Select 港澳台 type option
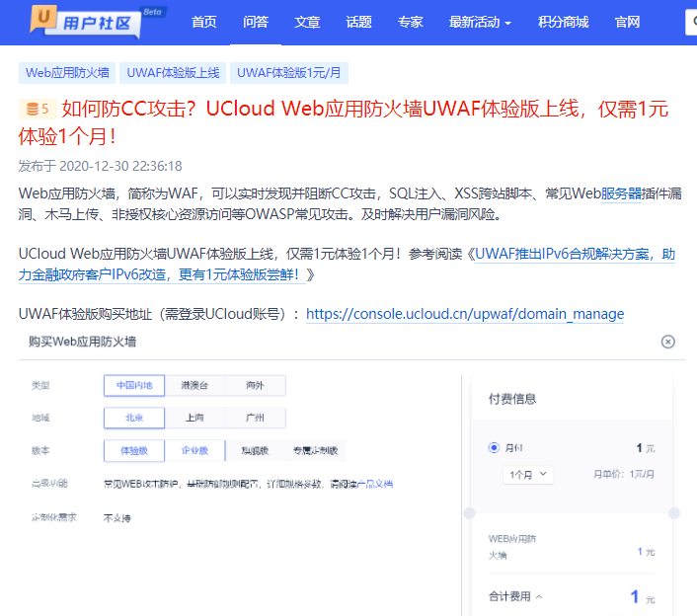This screenshot has width=697, height=616. coord(194,385)
